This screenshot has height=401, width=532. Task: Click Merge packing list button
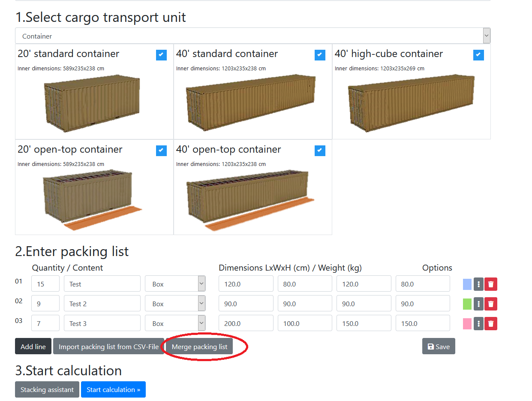click(x=199, y=347)
